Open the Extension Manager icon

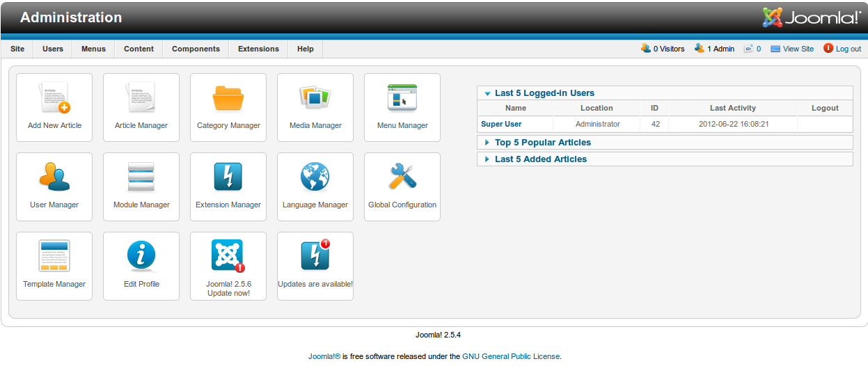(x=228, y=177)
